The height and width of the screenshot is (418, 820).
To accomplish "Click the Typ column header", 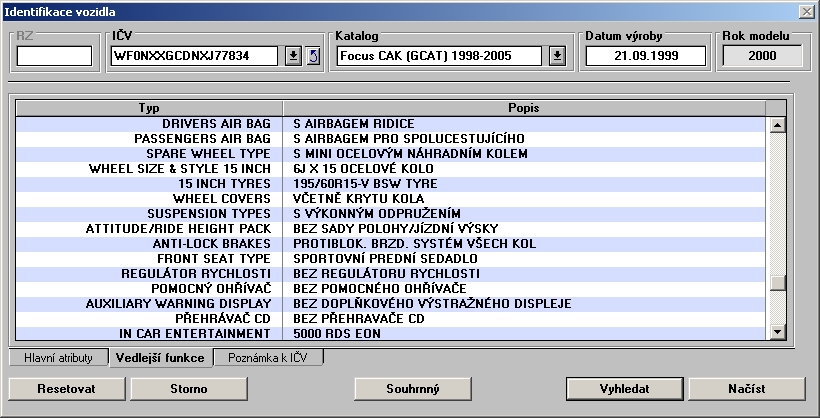I will click(x=148, y=107).
